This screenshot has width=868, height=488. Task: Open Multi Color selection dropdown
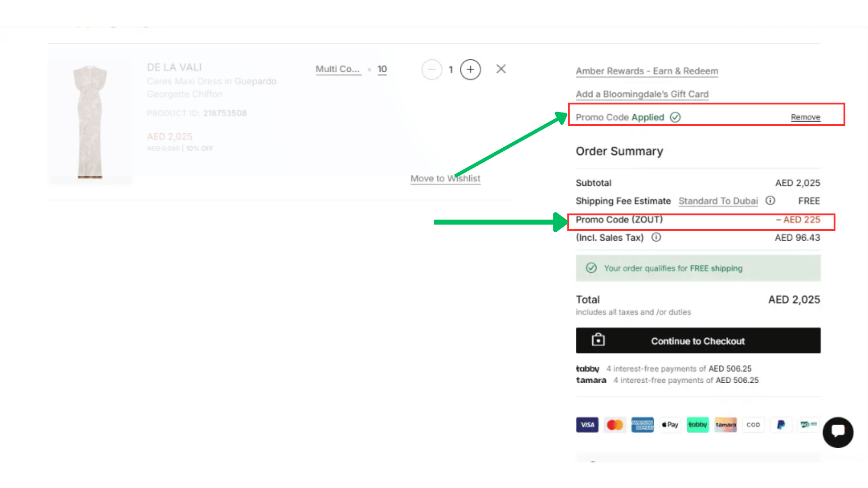(338, 69)
